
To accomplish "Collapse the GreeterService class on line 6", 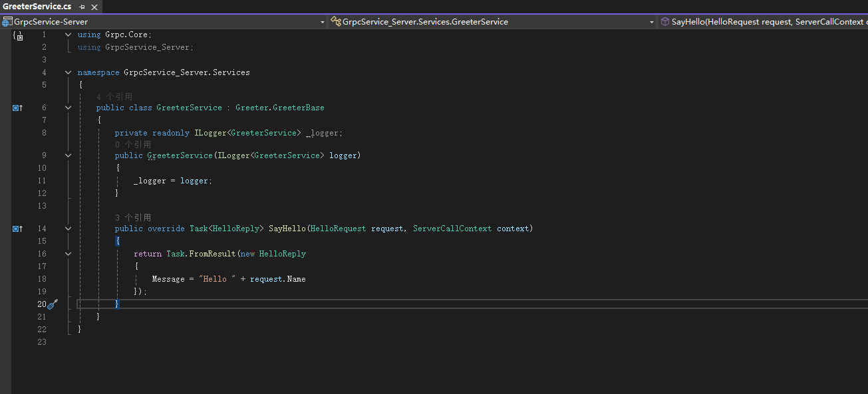I will pos(68,108).
